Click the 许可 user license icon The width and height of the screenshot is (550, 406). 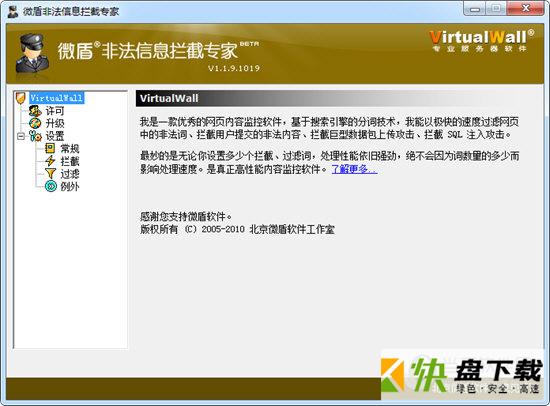35,111
